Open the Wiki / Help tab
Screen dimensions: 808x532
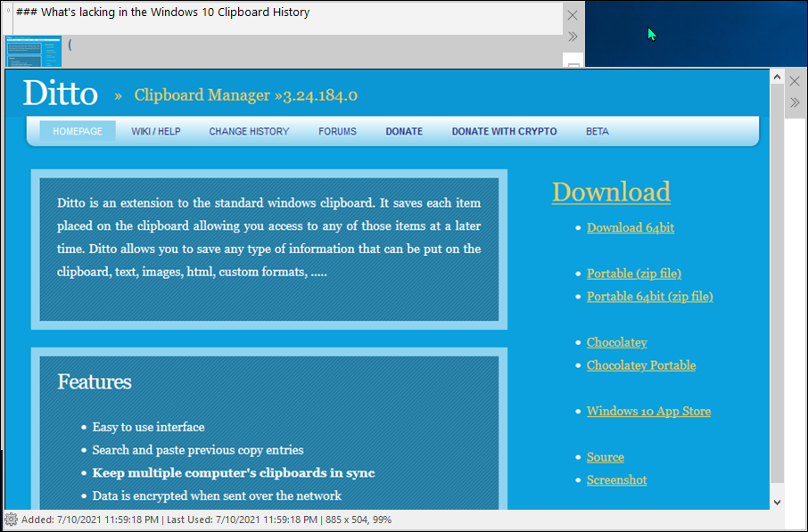tap(155, 131)
